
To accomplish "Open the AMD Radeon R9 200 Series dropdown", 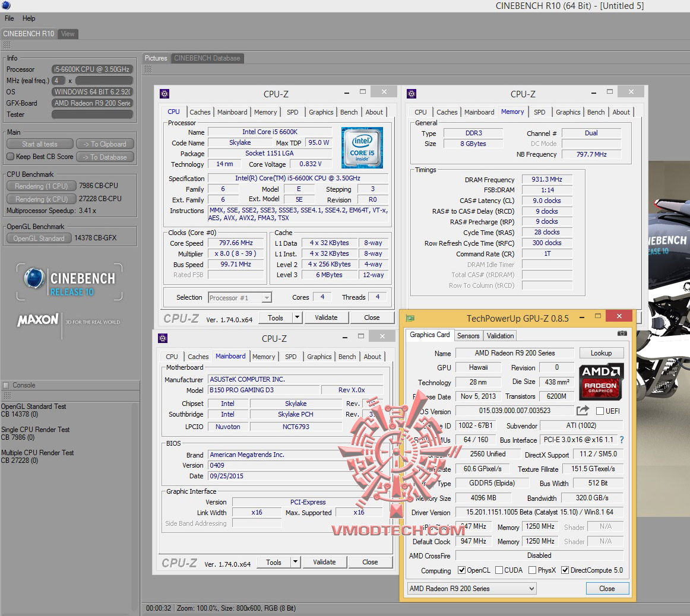I will coord(472,589).
